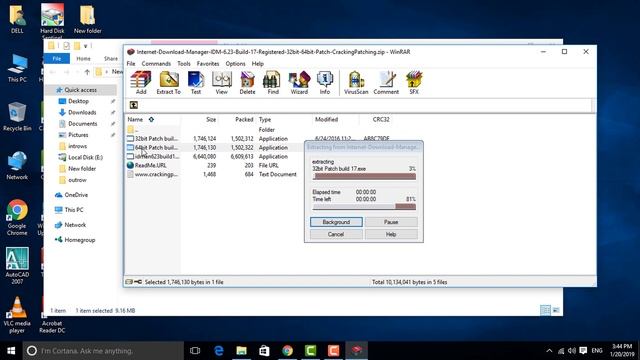Select AutoCAD 2007 desktop shortcut
This screenshot has height=360, width=640.
coord(17,266)
